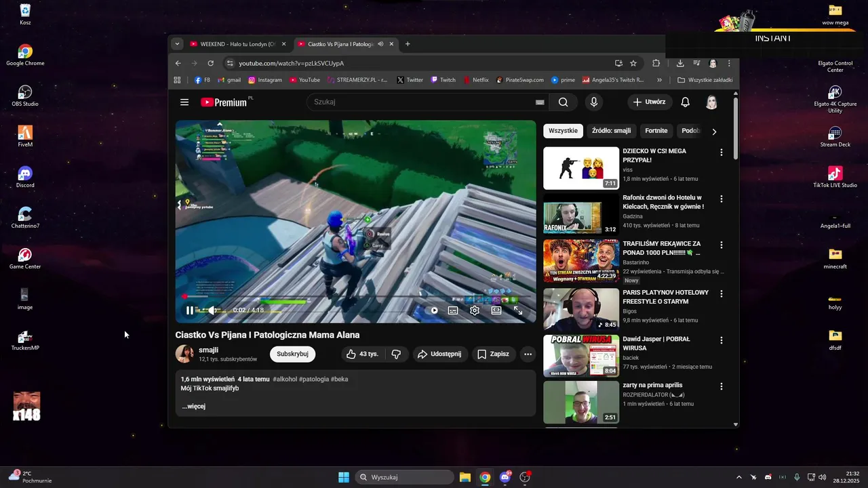Viewport: 868px width, 488px height.
Task: Click the YouTube search magnifier button
Action: [x=564, y=102]
